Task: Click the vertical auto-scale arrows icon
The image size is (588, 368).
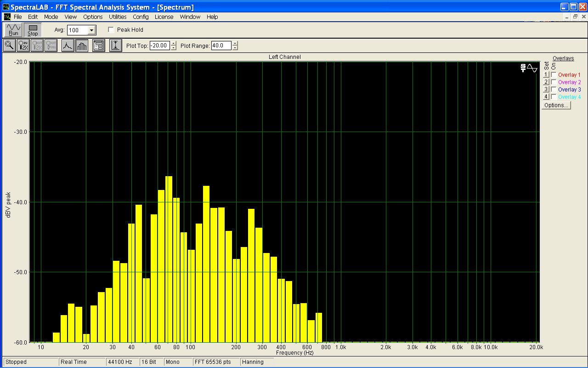Action: click(115, 46)
